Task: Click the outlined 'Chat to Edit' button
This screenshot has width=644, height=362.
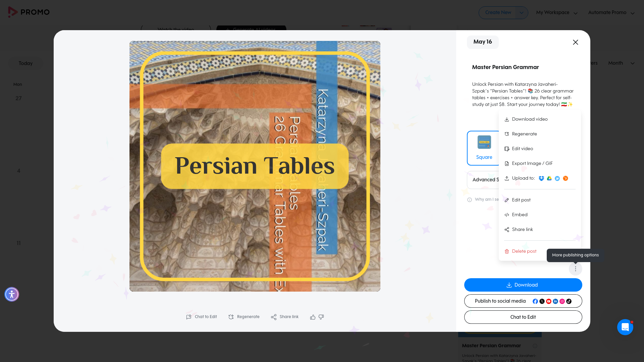Action: click(x=523, y=317)
